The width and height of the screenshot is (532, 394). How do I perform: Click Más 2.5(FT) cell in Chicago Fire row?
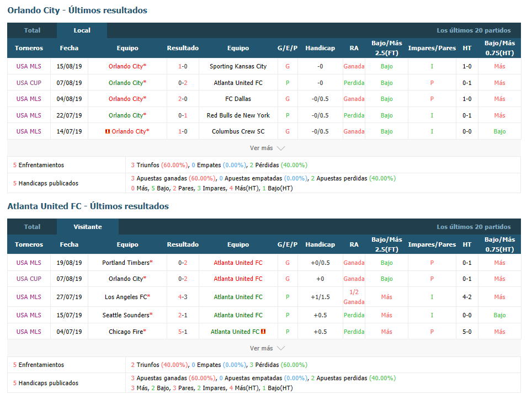point(386,332)
